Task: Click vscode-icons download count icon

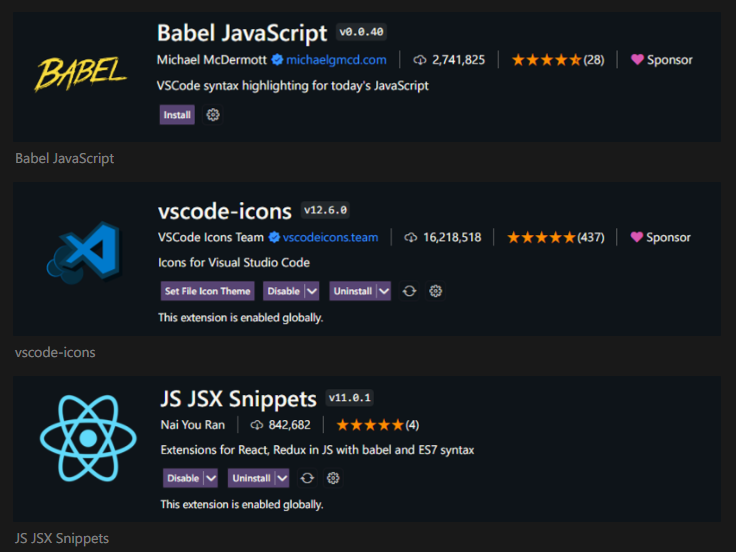Action: [x=411, y=238]
